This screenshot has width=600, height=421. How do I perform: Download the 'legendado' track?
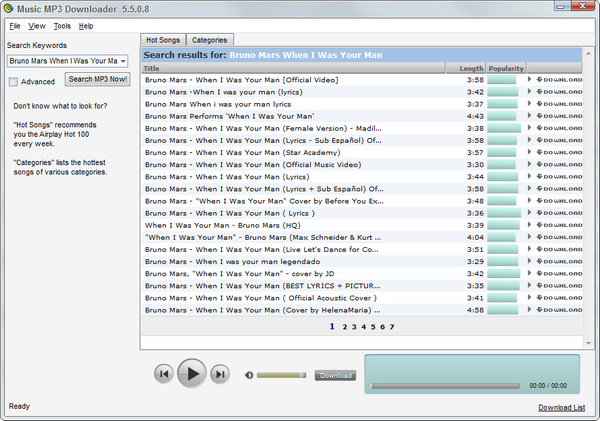[559, 261]
